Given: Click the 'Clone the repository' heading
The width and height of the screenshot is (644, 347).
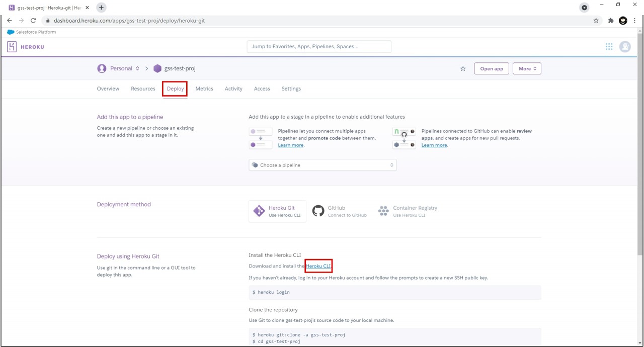Looking at the screenshot, I should pos(273,310).
